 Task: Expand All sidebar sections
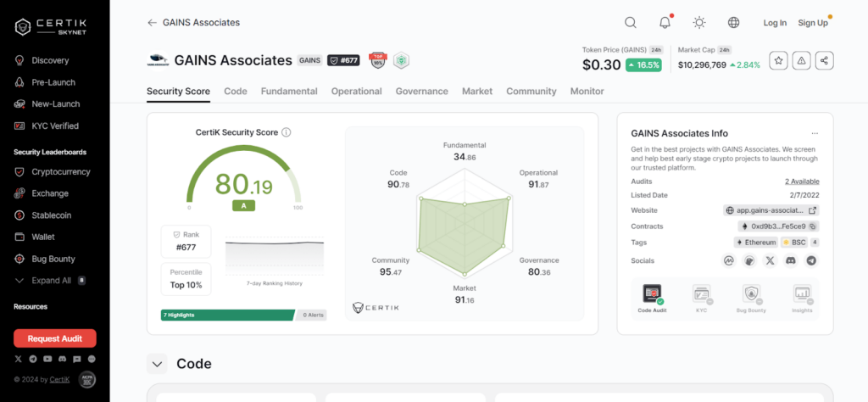tap(50, 280)
